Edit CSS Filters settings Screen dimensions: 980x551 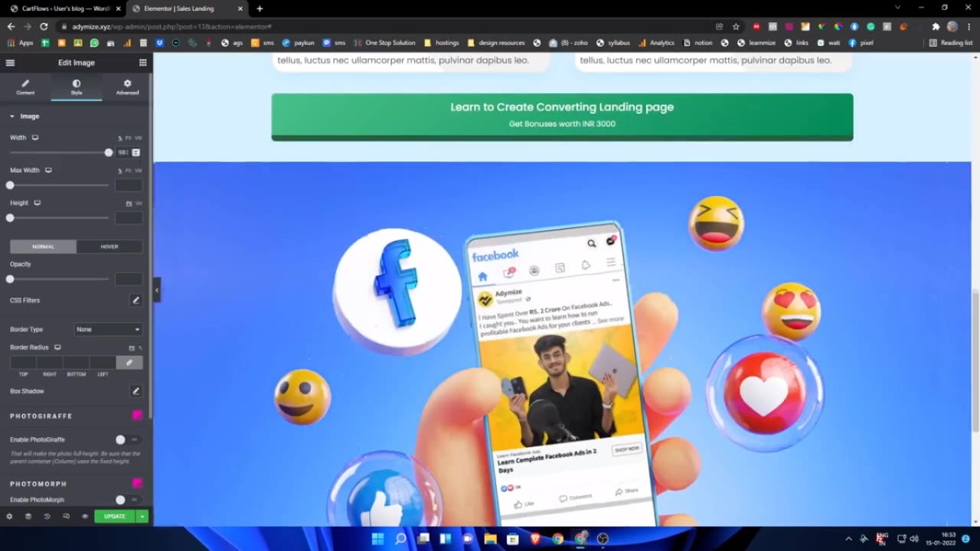tap(136, 300)
